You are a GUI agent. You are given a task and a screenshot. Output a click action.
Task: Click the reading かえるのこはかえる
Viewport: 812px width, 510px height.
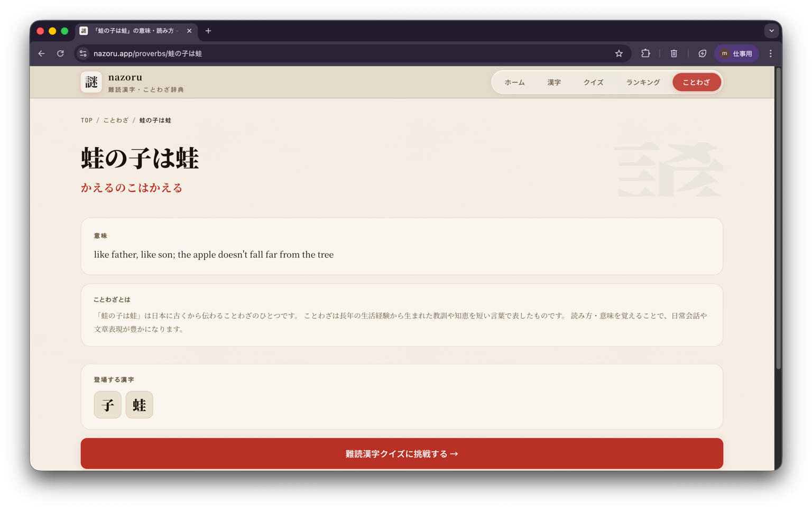pos(132,188)
